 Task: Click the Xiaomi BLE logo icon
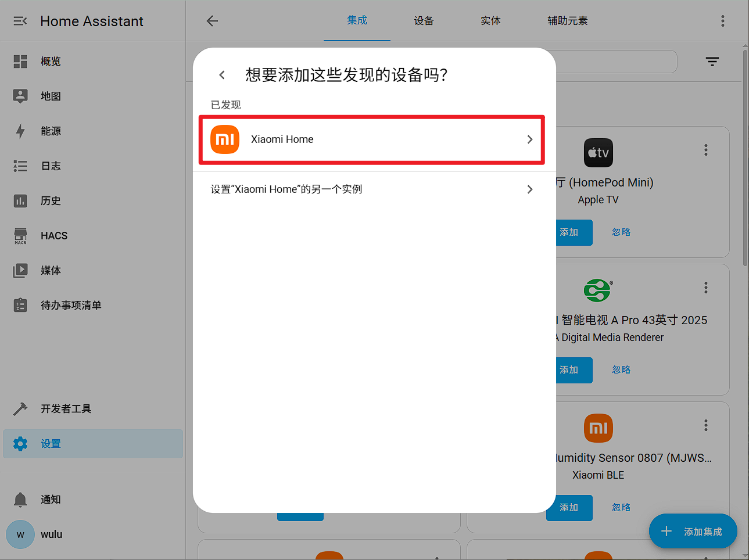point(598,428)
